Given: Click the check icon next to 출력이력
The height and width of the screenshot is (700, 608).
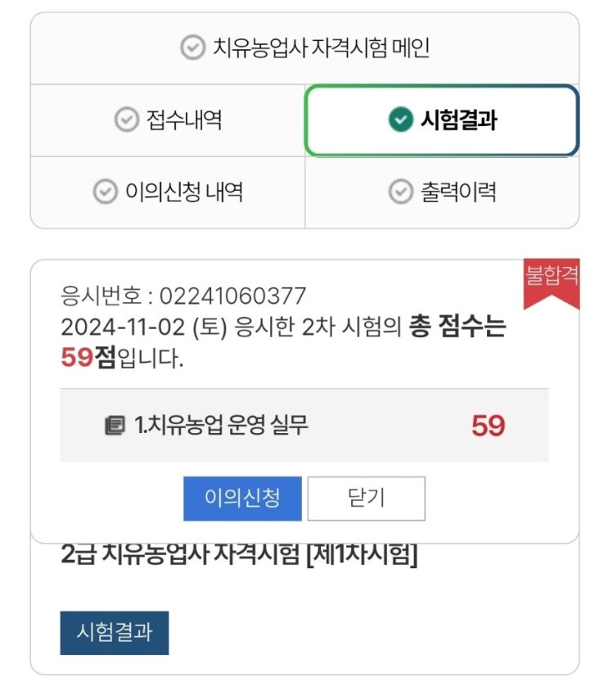Looking at the screenshot, I should click(399, 192).
